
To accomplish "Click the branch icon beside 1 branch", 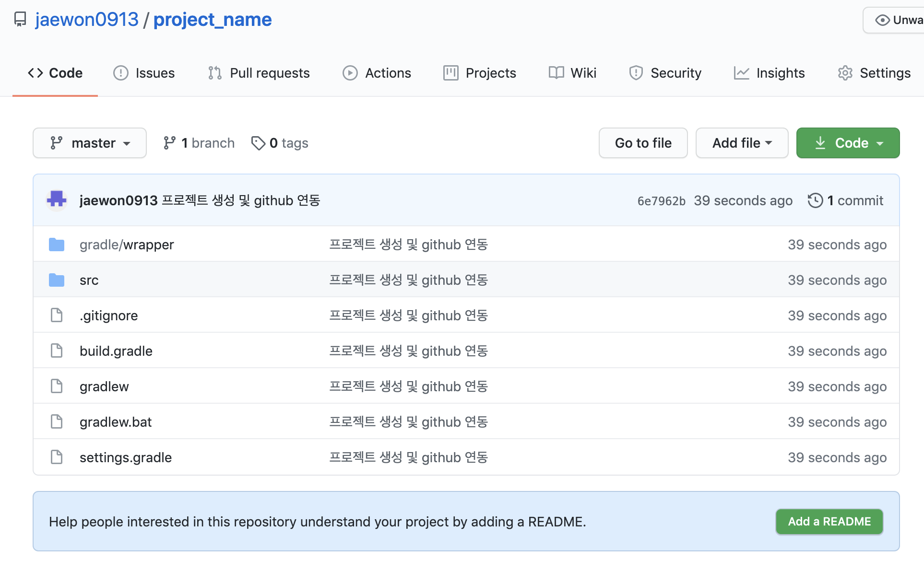I will (x=169, y=143).
